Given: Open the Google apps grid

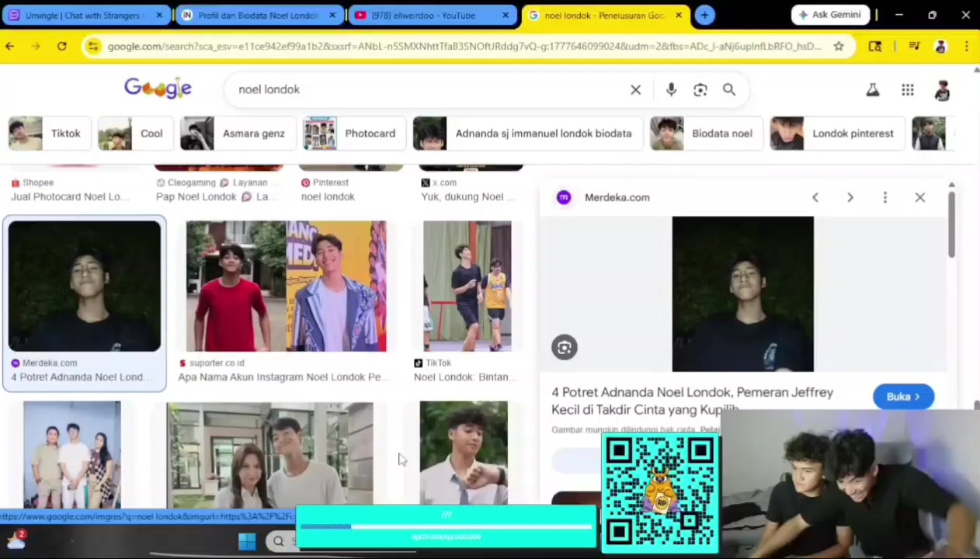Looking at the screenshot, I should click(908, 90).
